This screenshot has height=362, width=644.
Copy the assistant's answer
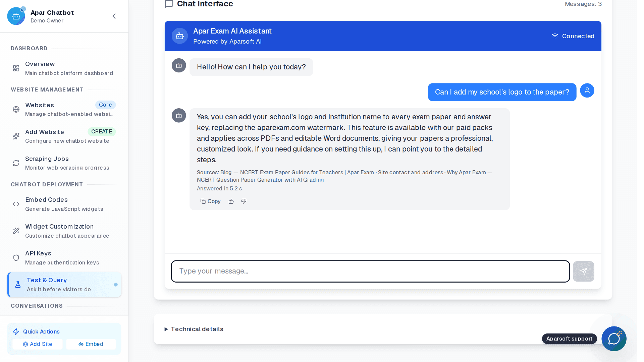point(210,201)
